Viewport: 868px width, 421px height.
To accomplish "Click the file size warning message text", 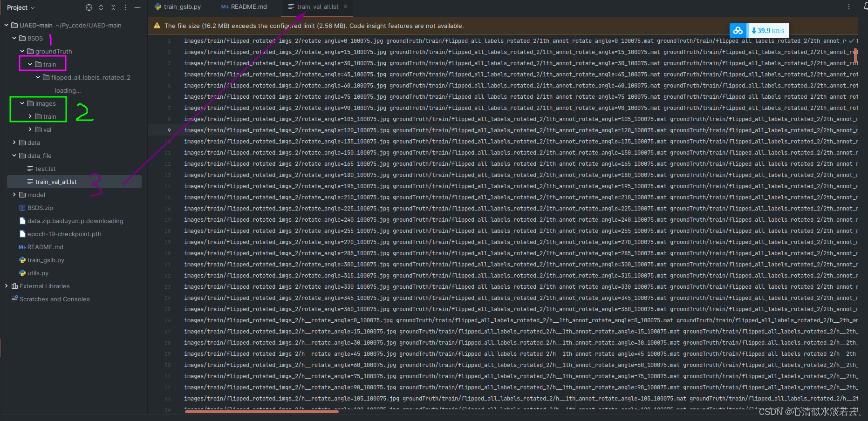I will [x=314, y=26].
